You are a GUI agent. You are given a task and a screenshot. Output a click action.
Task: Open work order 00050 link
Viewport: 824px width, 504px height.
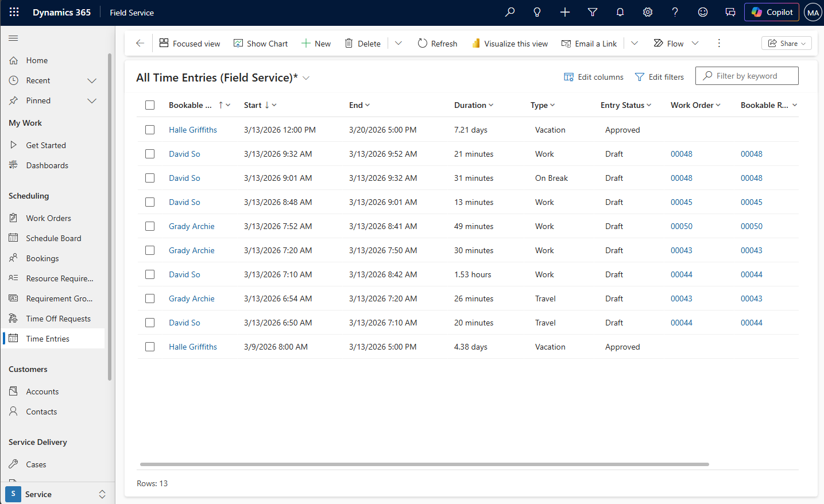pyautogui.click(x=681, y=226)
